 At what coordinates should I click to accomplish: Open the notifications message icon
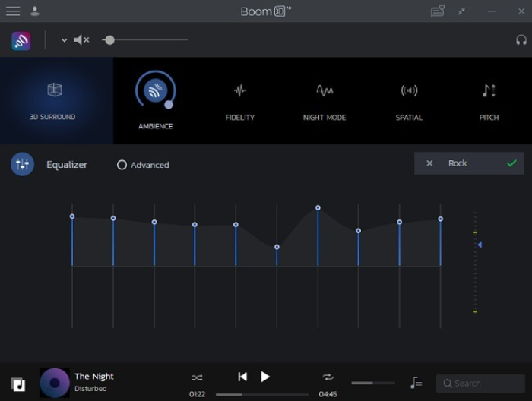(x=438, y=11)
